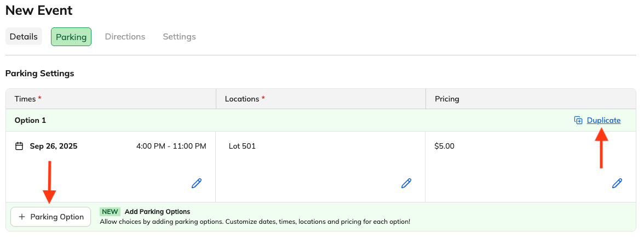
Task: Edit locations using the pencil icon
Action: click(406, 183)
